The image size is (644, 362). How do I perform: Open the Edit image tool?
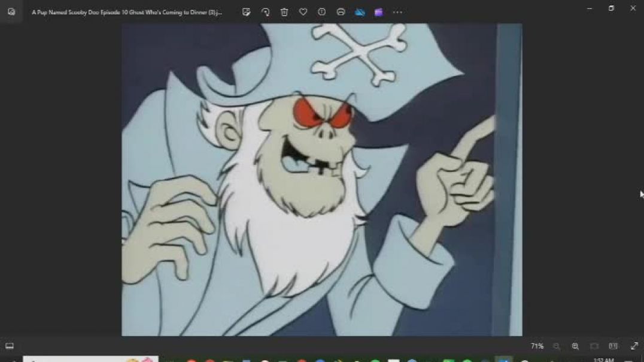point(247,12)
